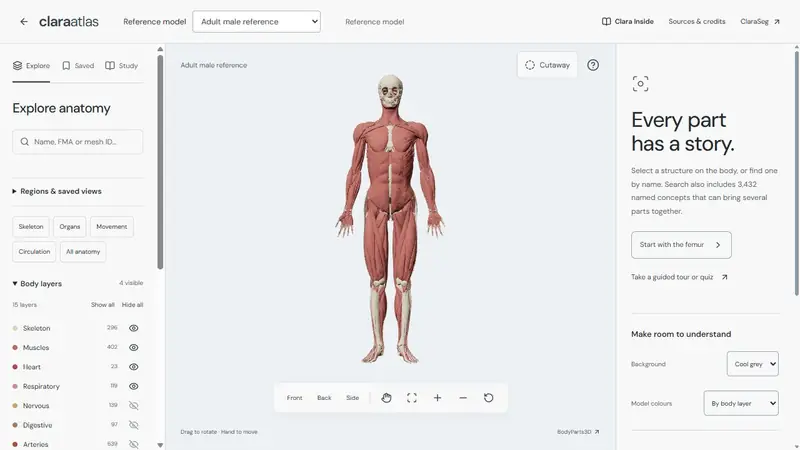Click the left sidebar scrollbar thumb

pos(160,162)
